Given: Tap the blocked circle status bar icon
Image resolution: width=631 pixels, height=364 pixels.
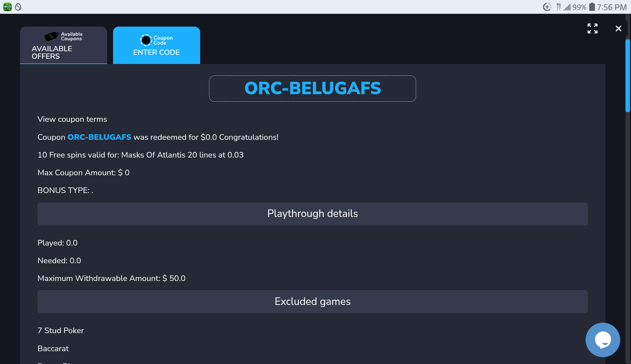Looking at the screenshot, I should tap(18, 7).
